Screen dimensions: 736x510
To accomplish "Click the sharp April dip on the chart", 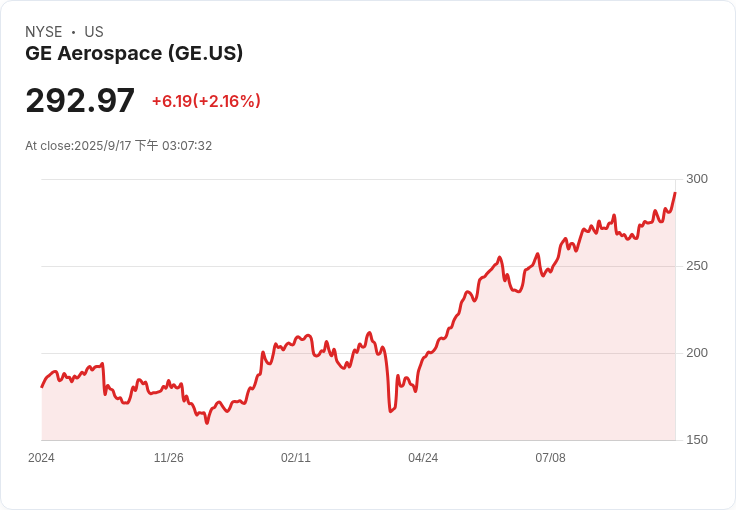I will [391, 411].
